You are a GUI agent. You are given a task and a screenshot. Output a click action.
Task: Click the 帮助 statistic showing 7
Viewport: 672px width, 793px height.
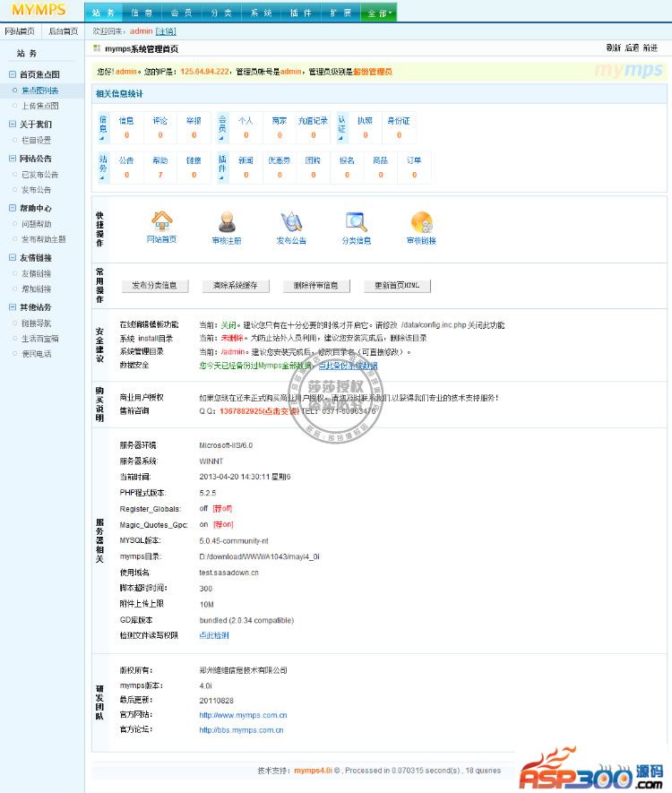tap(160, 167)
